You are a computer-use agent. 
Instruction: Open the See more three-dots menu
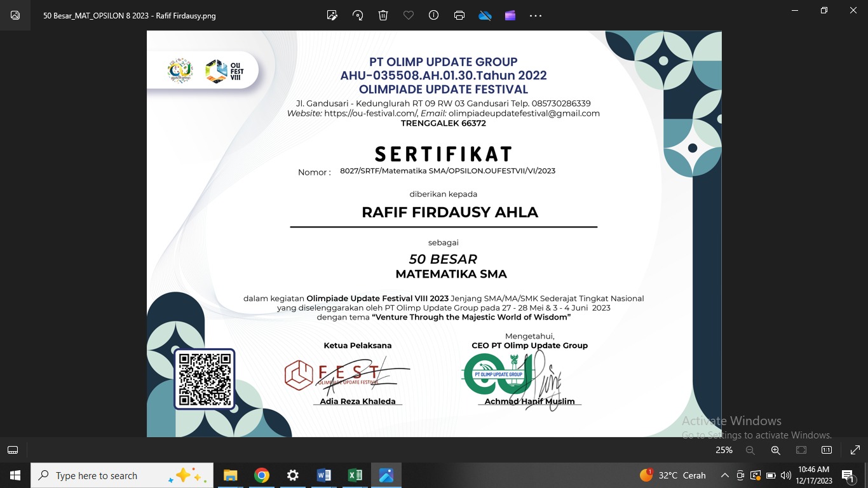pos(536,15)
